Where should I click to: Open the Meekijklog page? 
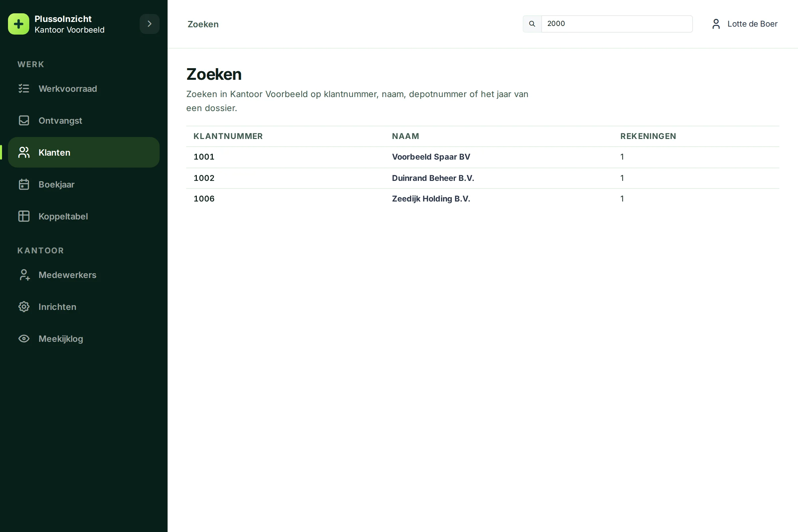[83, 338]
